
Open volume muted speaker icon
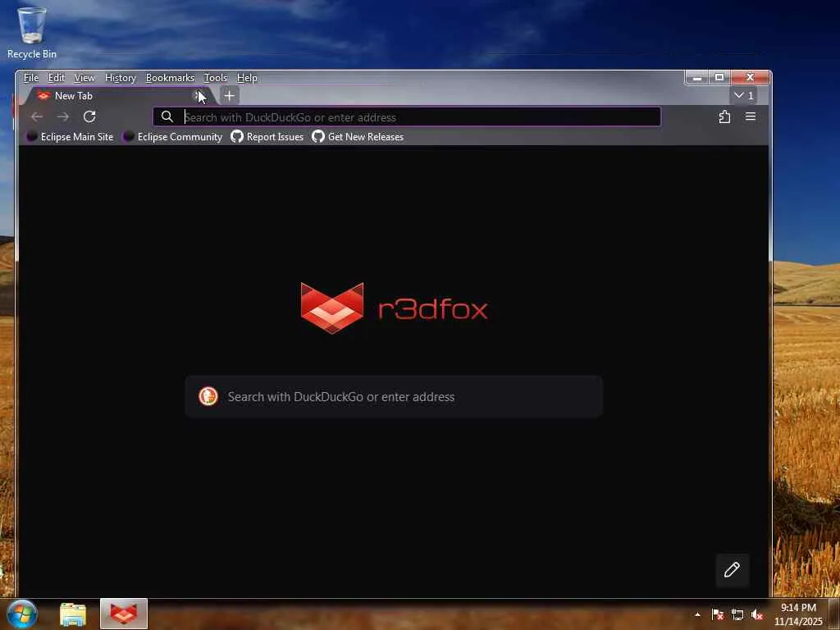[757, 614]
